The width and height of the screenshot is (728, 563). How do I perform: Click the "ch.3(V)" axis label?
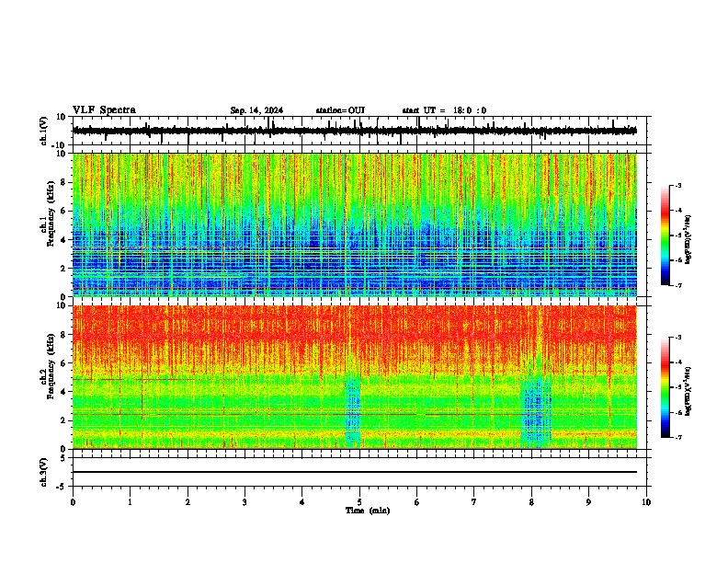pos(44,472)
